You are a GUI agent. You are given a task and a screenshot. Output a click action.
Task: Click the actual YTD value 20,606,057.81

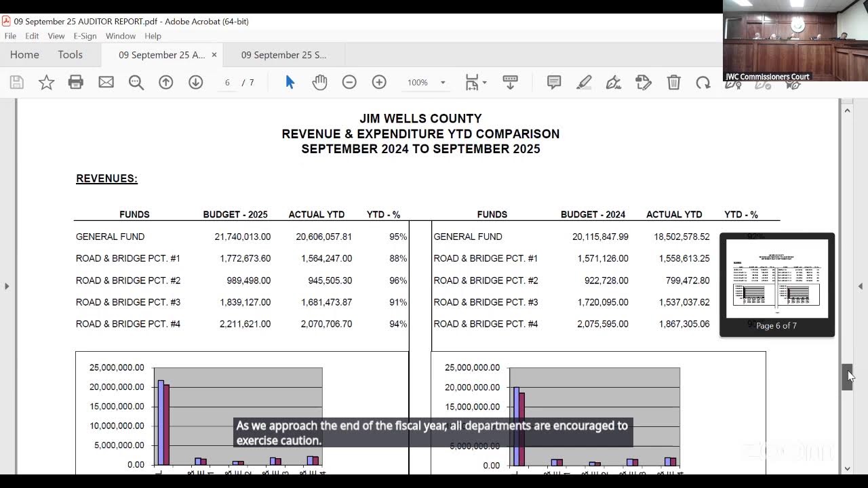click(x=324, y=237)
